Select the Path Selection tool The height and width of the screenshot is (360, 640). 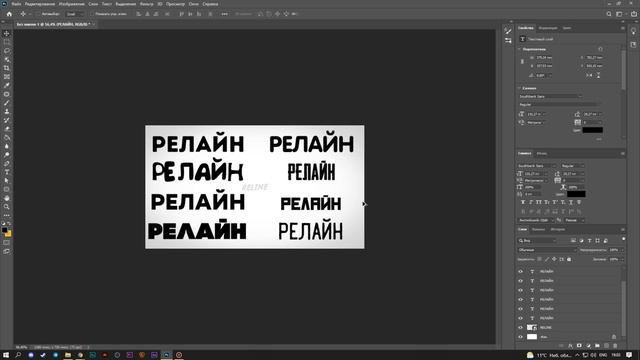point(7,180)
